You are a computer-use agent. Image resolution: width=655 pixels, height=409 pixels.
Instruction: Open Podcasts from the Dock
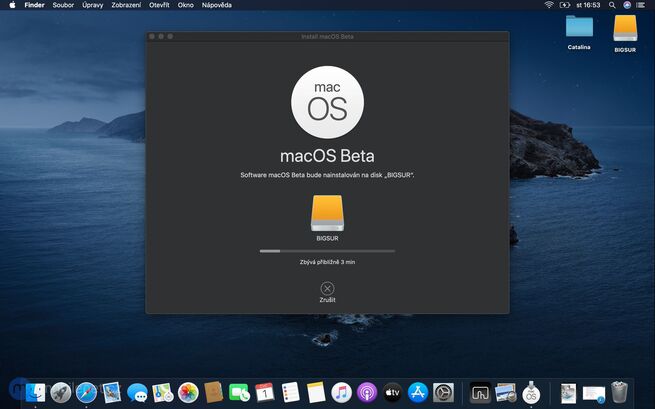click(x=367, y=393)
